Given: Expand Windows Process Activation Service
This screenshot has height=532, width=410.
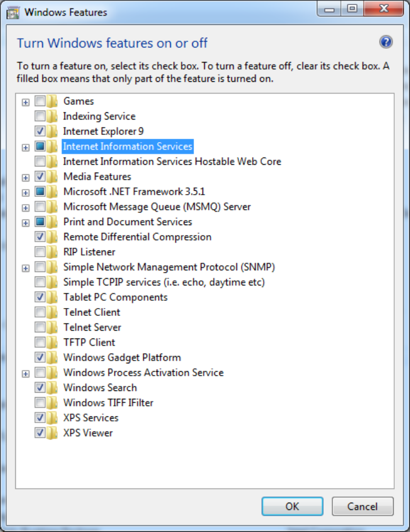Looking at the screenshot, I should coord(25,373).
